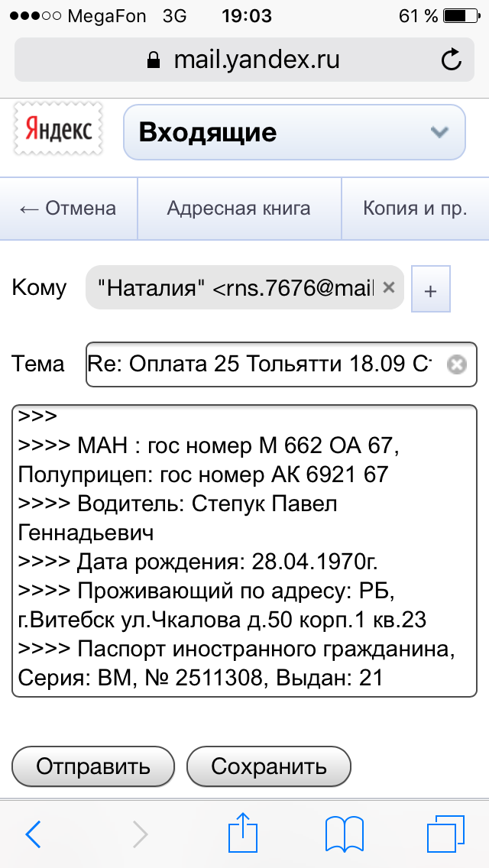
Task: Open Адресная книга
Action: pyautogui.click(x=238, y=209)
